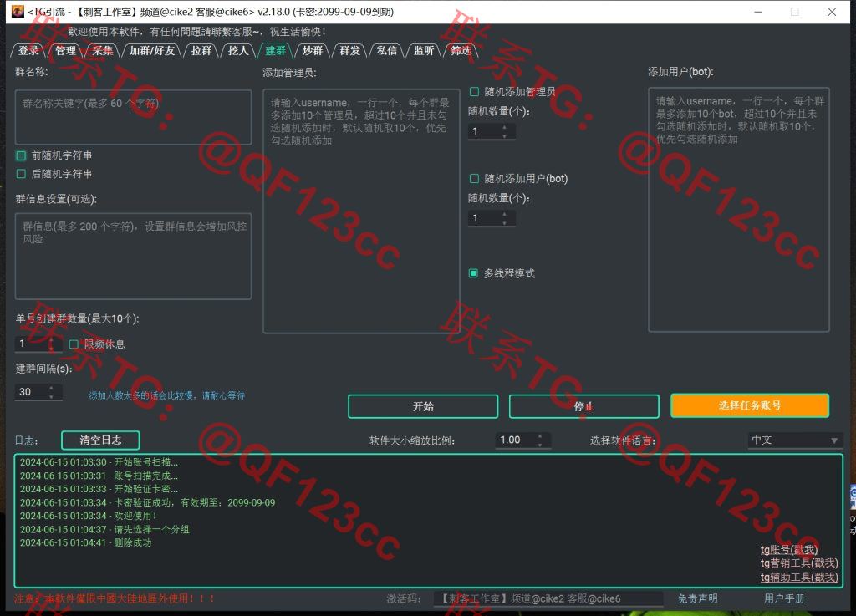Select the 筛选 tab
Image resolution: width=856 pixels, height=616 pixels.
tap(461, 51)
